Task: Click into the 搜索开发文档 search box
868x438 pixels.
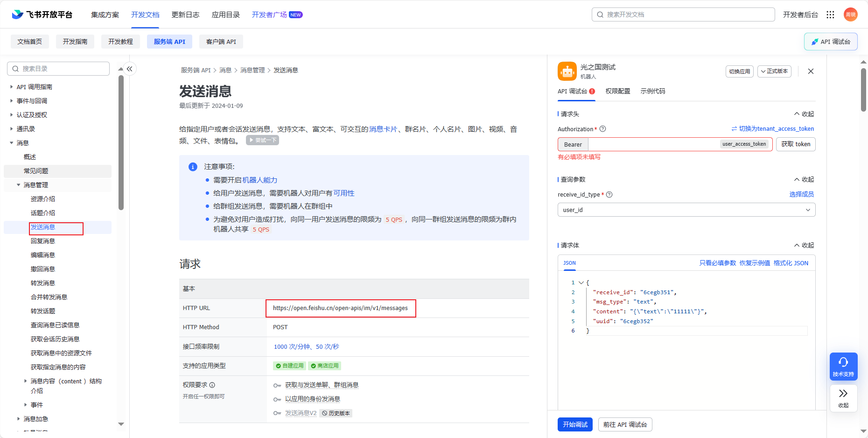Action: [x=683, y=14]
